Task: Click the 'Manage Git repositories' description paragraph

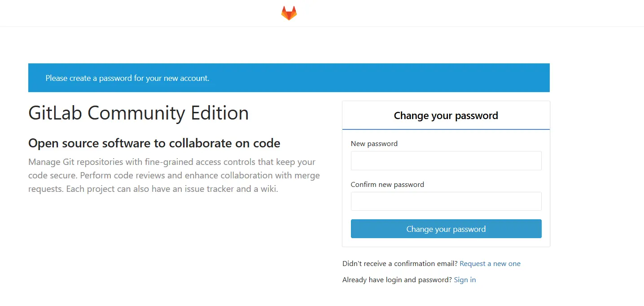Action: point(174,175)
